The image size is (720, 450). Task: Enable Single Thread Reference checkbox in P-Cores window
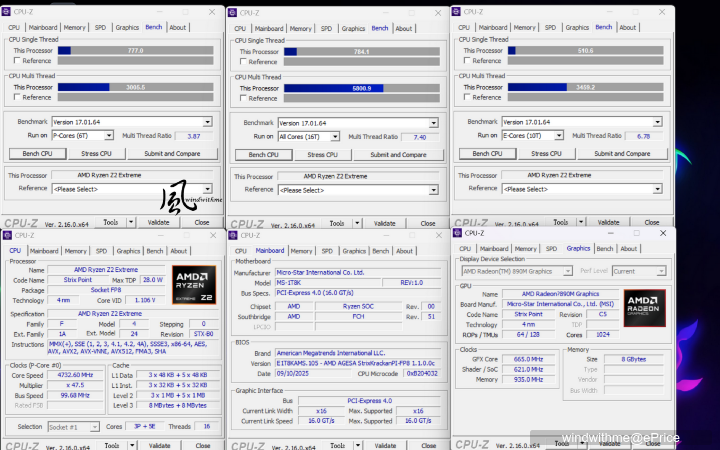tap(18, 61)
